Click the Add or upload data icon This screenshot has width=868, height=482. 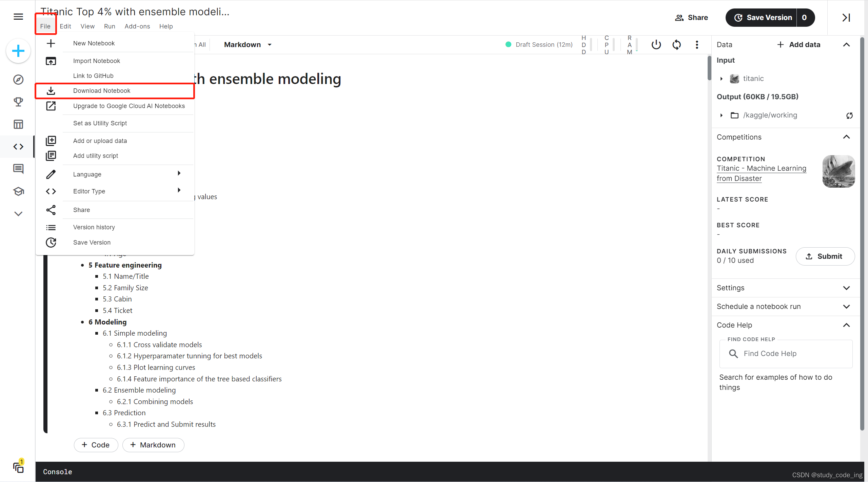[x=51, y=141]
